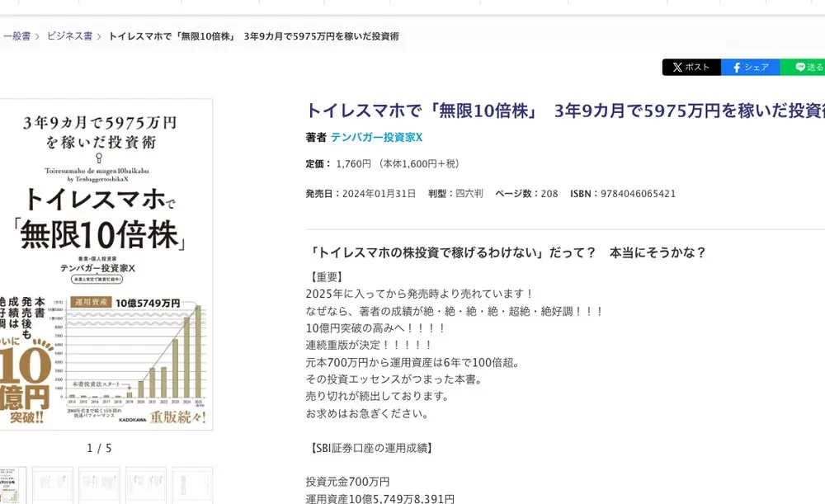Click the tagline 「トイレスマホの株投資で稼げるわけない」
The width and height of the screenshot is (825, 504).
427,252
